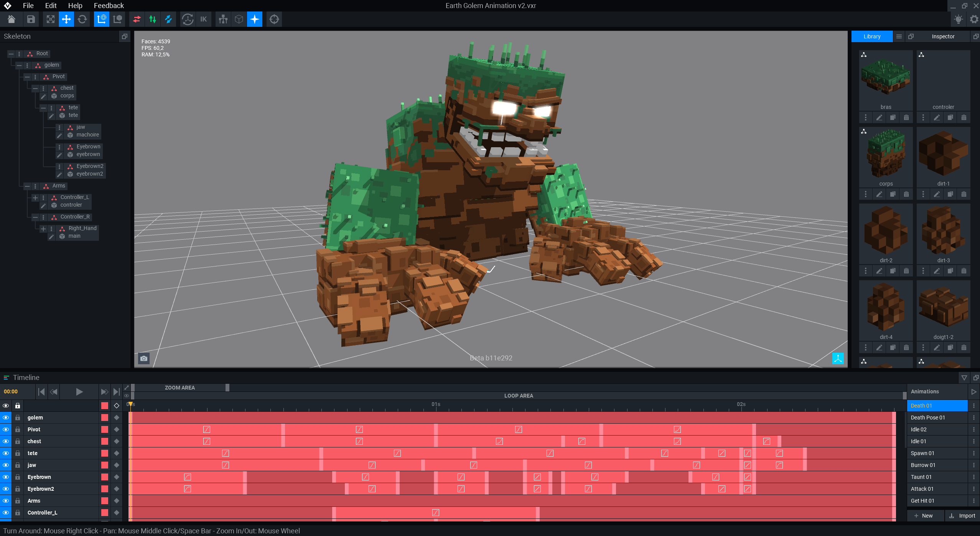The image size is (980, 536).
Task: Edit the bras library item
Action: click(879, 118)
